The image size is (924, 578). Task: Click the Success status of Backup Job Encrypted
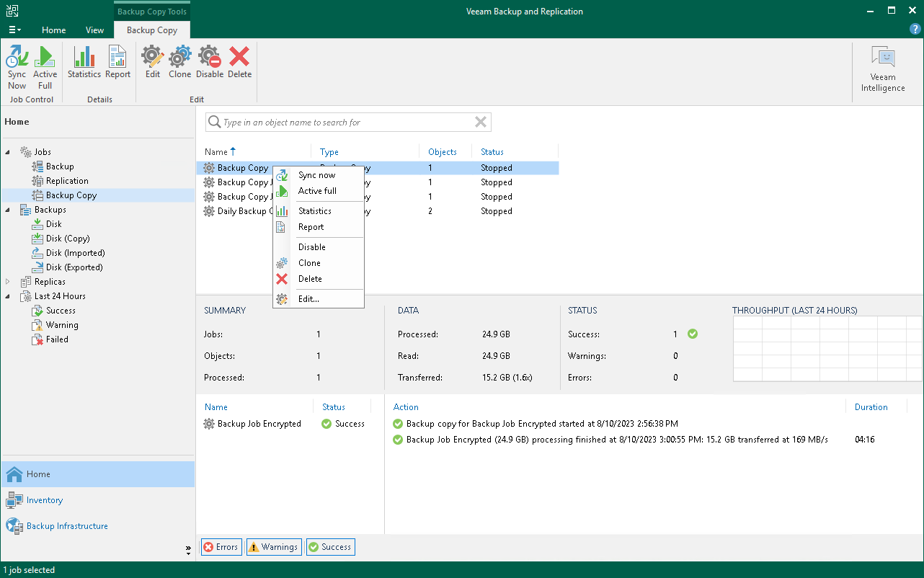[x=343, y=424]
